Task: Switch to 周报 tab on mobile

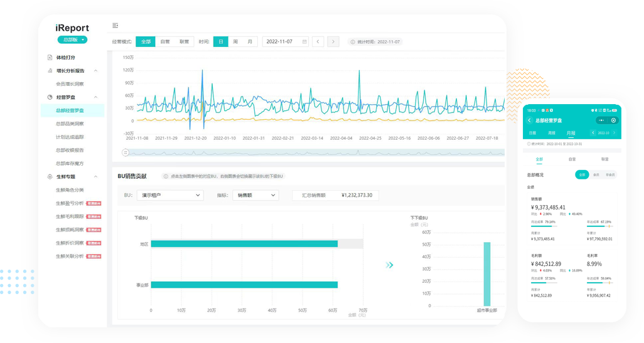Action: [552, 133]
